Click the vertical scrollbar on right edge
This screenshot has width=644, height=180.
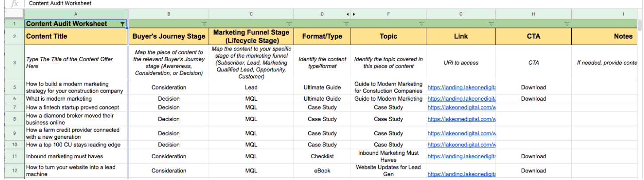tap(640, 89)
